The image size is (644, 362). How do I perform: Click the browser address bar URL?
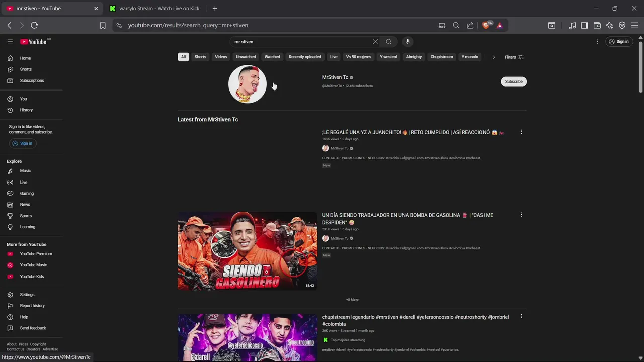point(188,25)
